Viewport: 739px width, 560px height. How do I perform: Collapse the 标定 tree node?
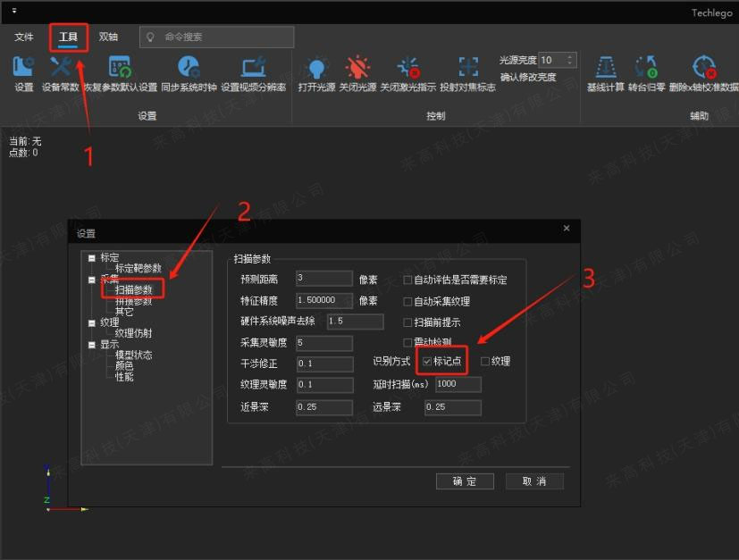click(91, 258)
